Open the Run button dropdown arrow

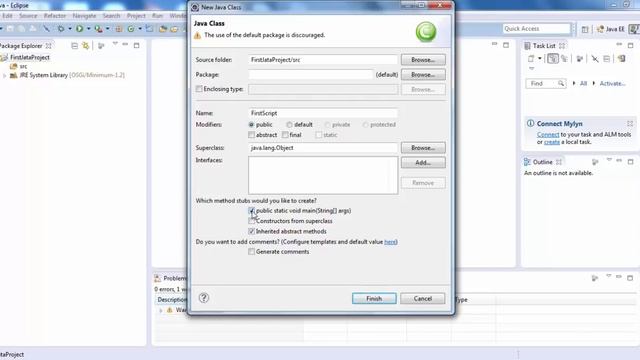88,29
